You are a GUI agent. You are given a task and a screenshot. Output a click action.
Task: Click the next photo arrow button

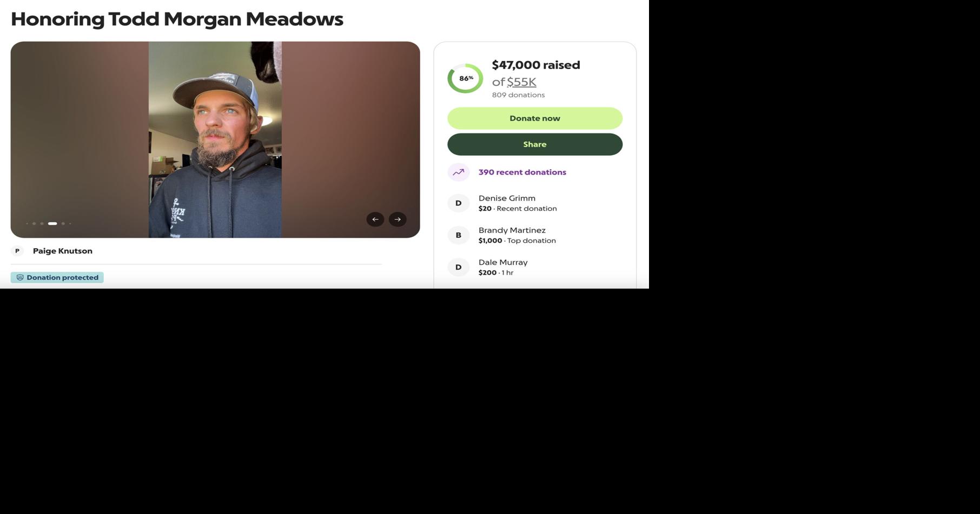click(398, 219)
